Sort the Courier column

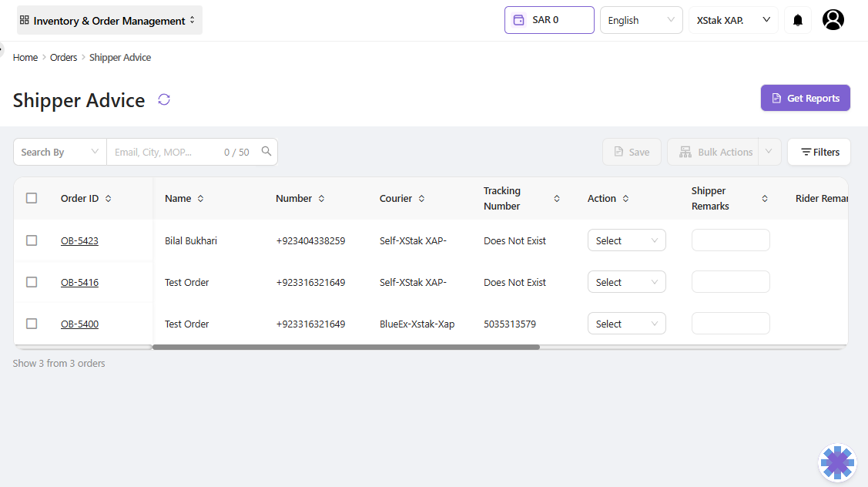[x=422, y=199]
